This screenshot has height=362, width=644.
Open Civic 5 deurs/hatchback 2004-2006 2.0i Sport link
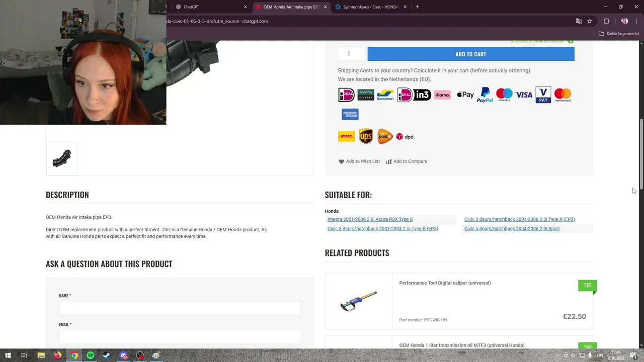(x=512, y=229)
